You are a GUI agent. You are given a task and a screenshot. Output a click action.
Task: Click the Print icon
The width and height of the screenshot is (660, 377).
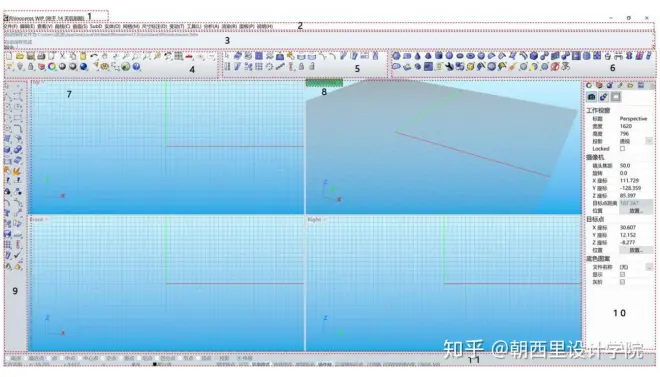[x=41, y=56]
